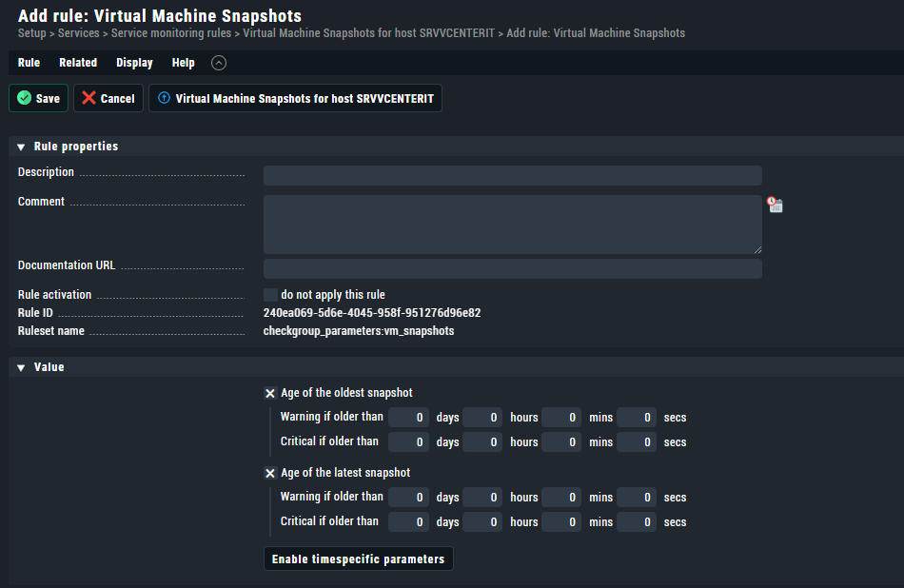
Task: Click 'Enable timespecific parameters' button
Action: click(x=359, y=559)
